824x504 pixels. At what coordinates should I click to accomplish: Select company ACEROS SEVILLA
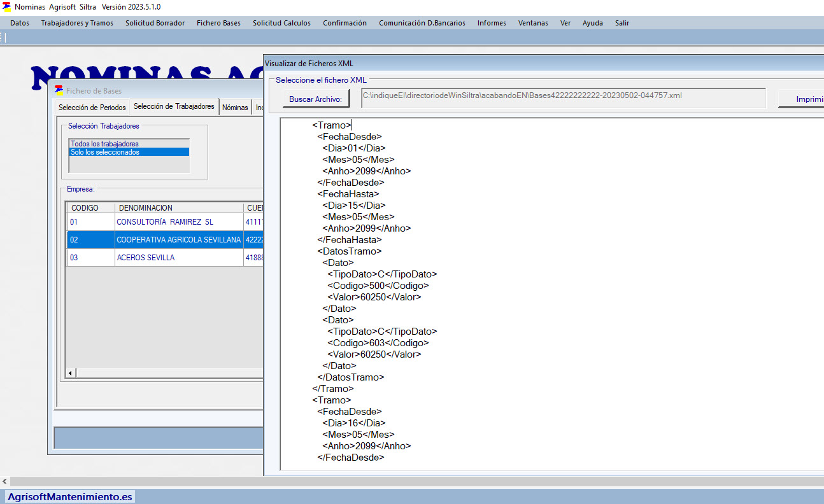tap(179, 258)
